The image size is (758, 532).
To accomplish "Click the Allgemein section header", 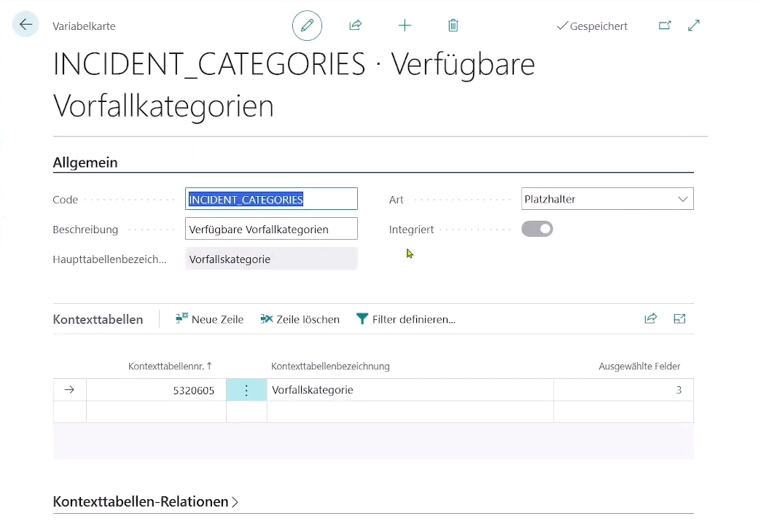I will coord(85,163).
